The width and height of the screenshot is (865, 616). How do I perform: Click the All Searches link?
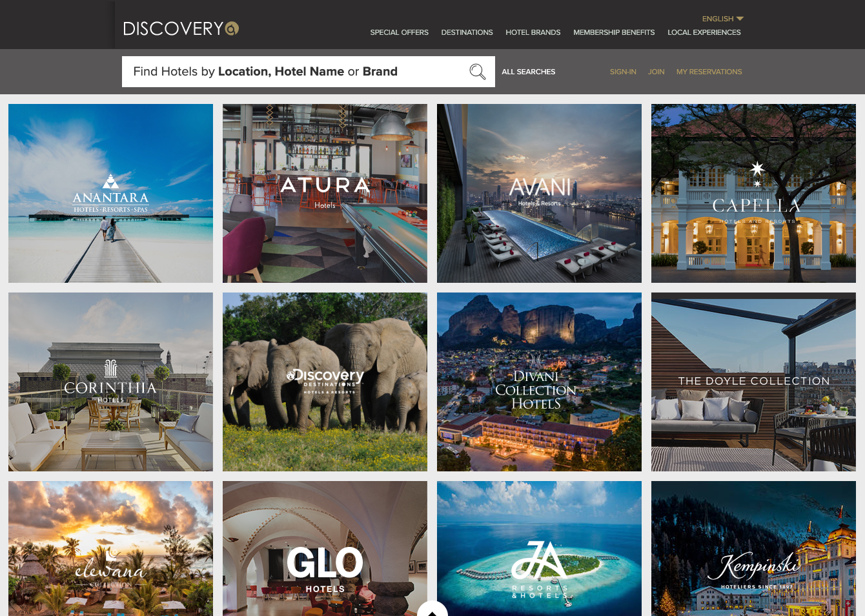coord(528,72)
